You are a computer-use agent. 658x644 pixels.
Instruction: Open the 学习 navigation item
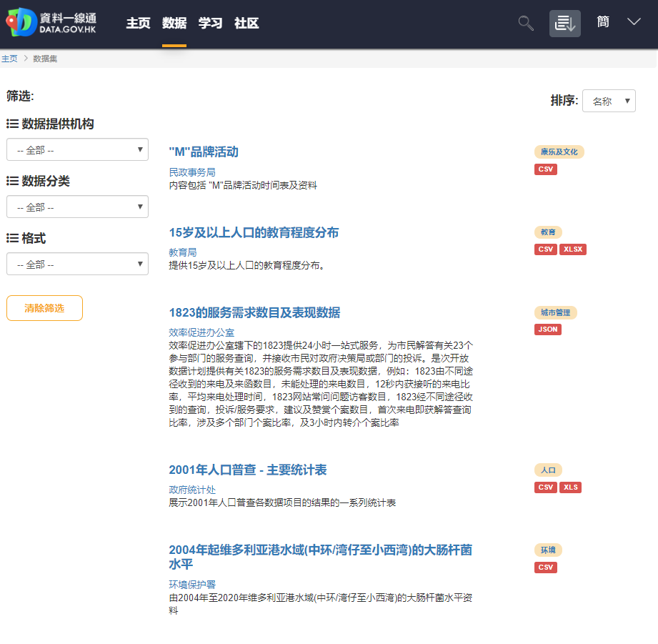[210, 23]
